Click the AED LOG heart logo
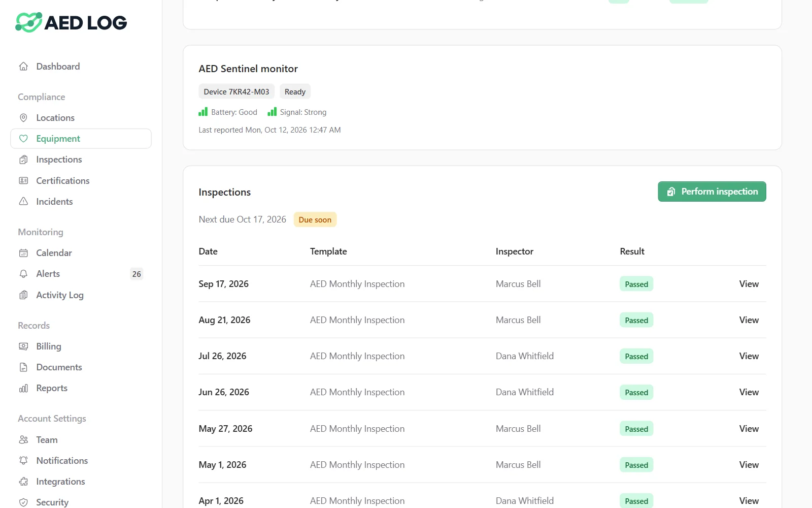This screenshot has height=508, width=812. [x=29, y=22]
